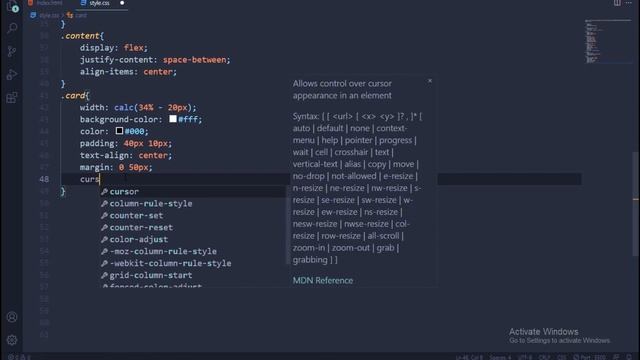Click the white #fff color swatch
The image size is (640, 360).
[173, 119]
